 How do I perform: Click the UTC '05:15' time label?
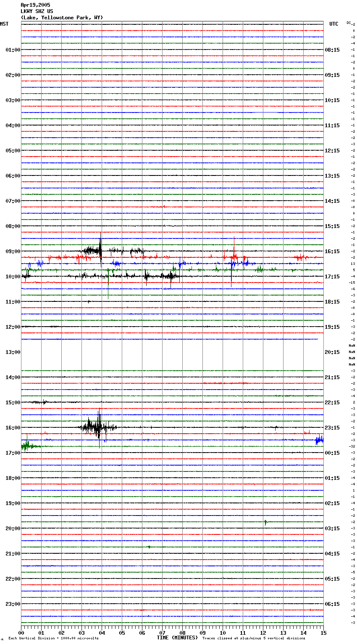[332, 579]
